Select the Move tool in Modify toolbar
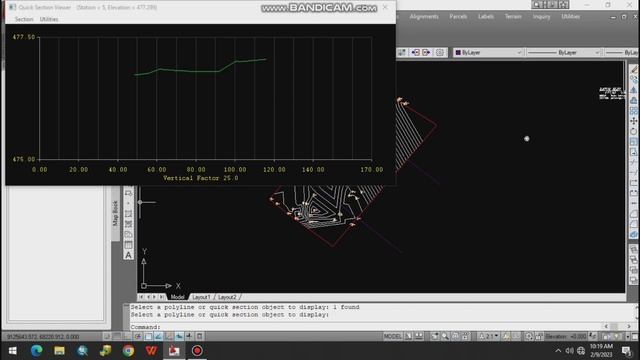 (x=633, y=121)
